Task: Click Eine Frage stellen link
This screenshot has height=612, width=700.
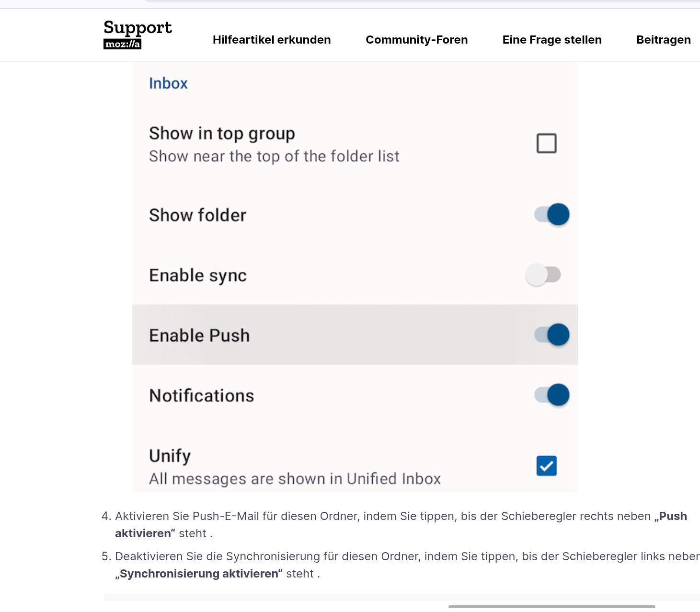Action: pos(551,40)
